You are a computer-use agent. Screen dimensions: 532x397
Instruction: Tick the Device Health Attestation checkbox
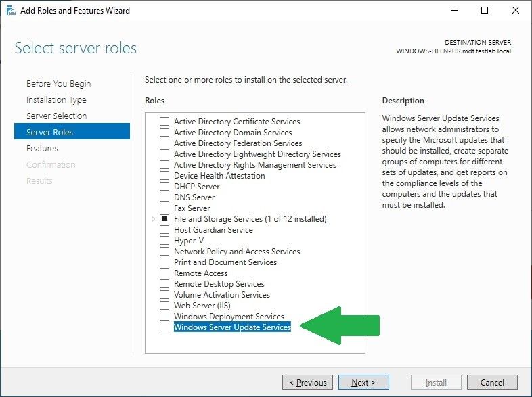pos(164,176)
